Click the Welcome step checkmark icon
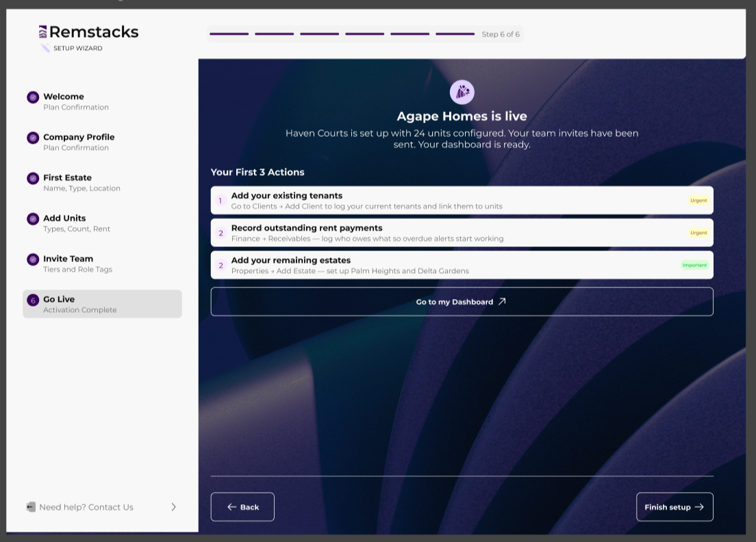The width and height of the screenshot is (756, 542). click(33, 97)
